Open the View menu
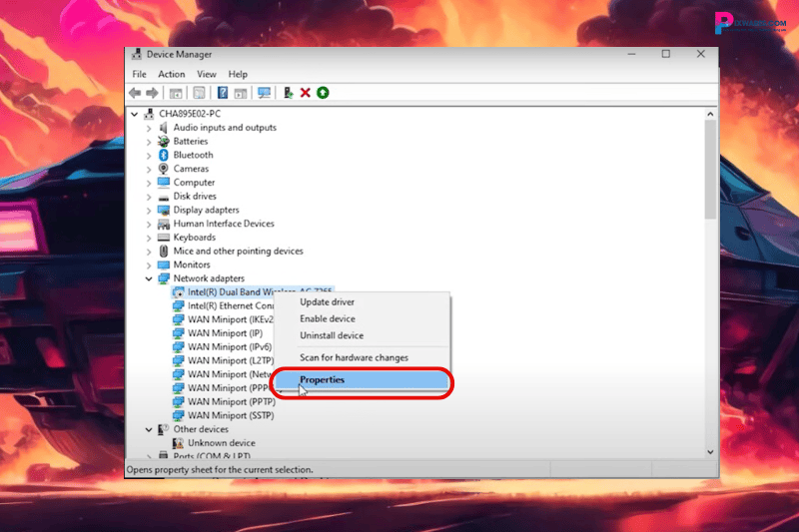 206,74
